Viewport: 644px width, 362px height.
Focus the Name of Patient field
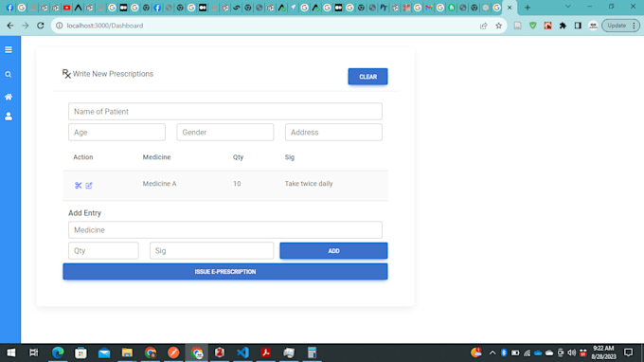click(225, 112)
